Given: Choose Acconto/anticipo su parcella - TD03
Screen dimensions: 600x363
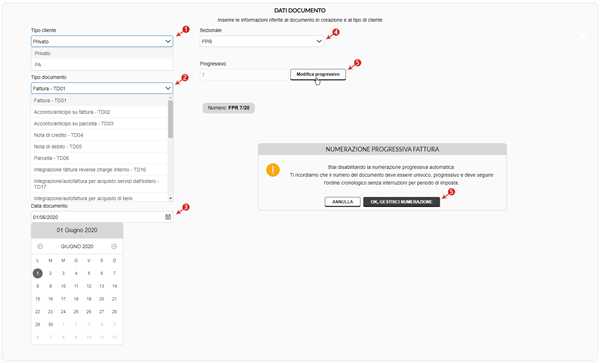Looking at the screenshot, I should [x=99, y=124].
